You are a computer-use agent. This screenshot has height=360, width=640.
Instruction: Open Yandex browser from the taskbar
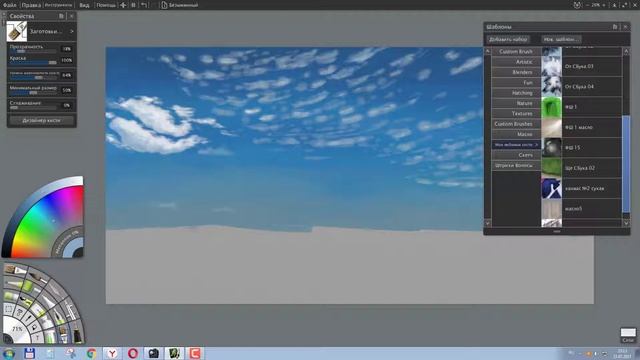coord(112,353)
